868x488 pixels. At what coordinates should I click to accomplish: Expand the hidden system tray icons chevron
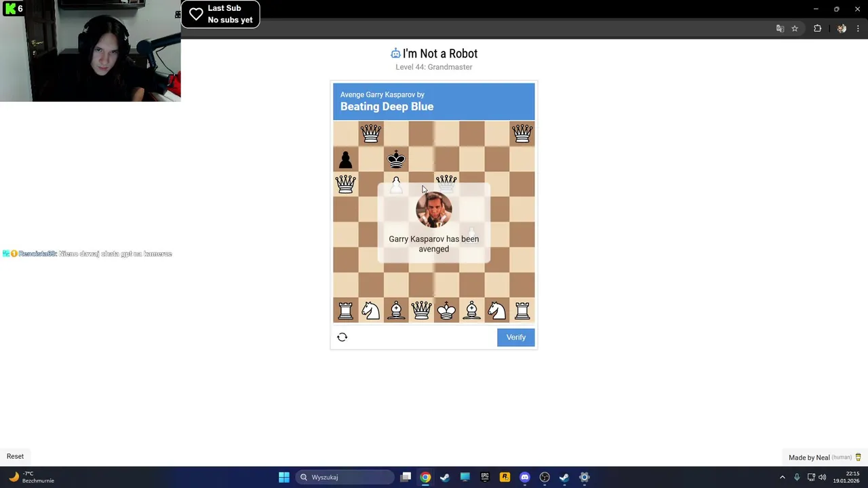(782, 477)
